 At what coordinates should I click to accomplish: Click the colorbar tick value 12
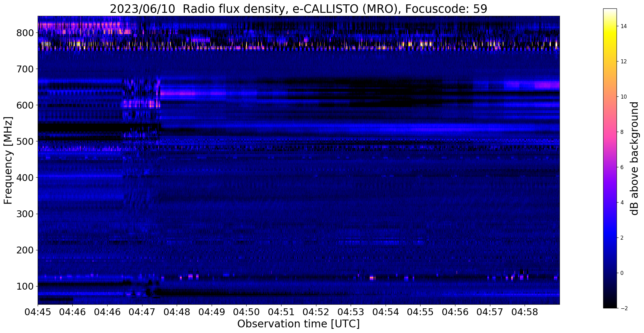point(623,61)
